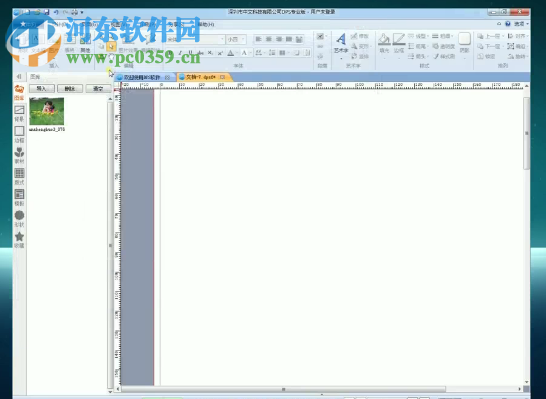Screen dimensions: 546x399
Task: Expand the 下一层 (send backward) dropdown
Action: 503,46
